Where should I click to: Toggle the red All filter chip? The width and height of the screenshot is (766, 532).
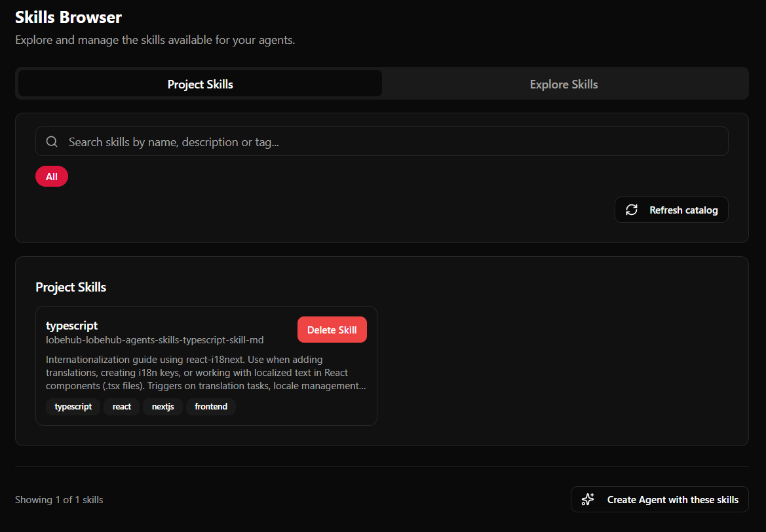(x=52, y=177)
